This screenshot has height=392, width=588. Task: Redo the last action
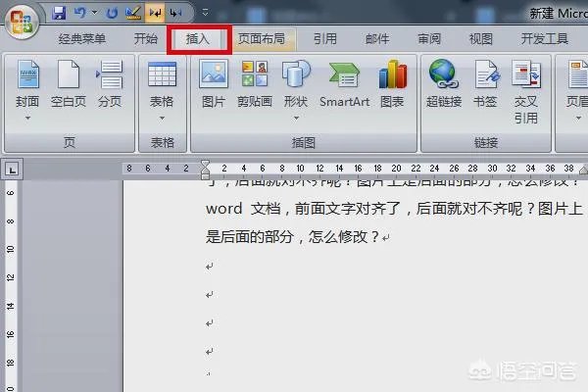click(112, 13)
